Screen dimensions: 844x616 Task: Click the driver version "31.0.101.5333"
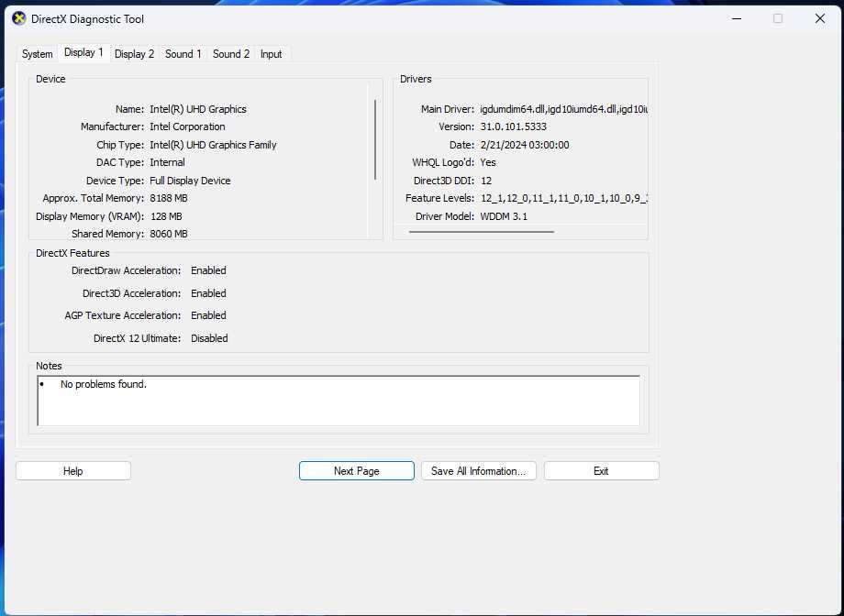coord(514,127)
